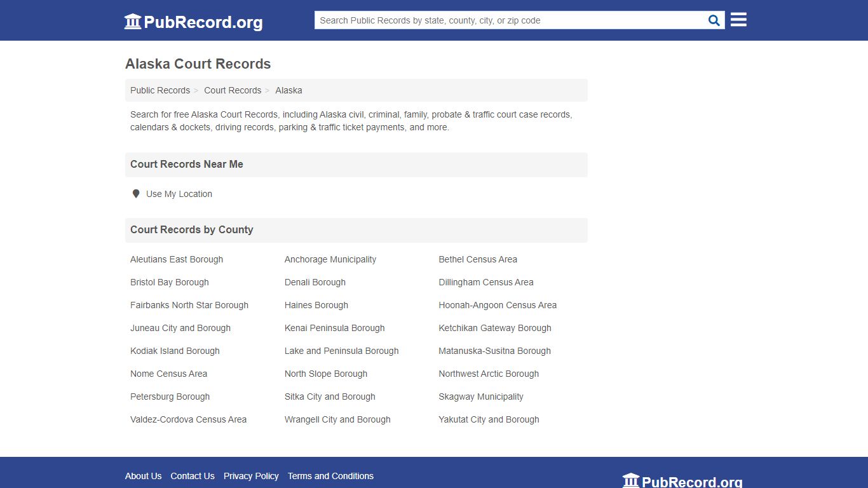Open Sitka City and Borough records
Viewport: 868px width, 488px height.
point(330,396)
